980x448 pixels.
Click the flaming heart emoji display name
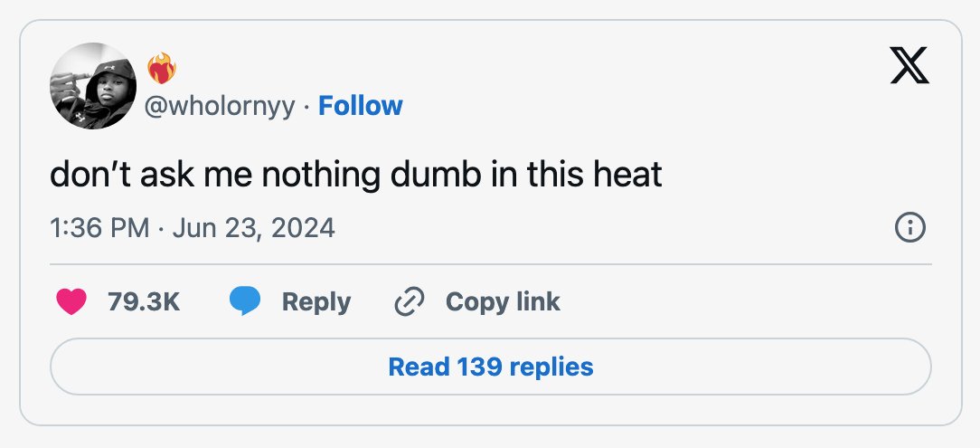pos(161,68)
